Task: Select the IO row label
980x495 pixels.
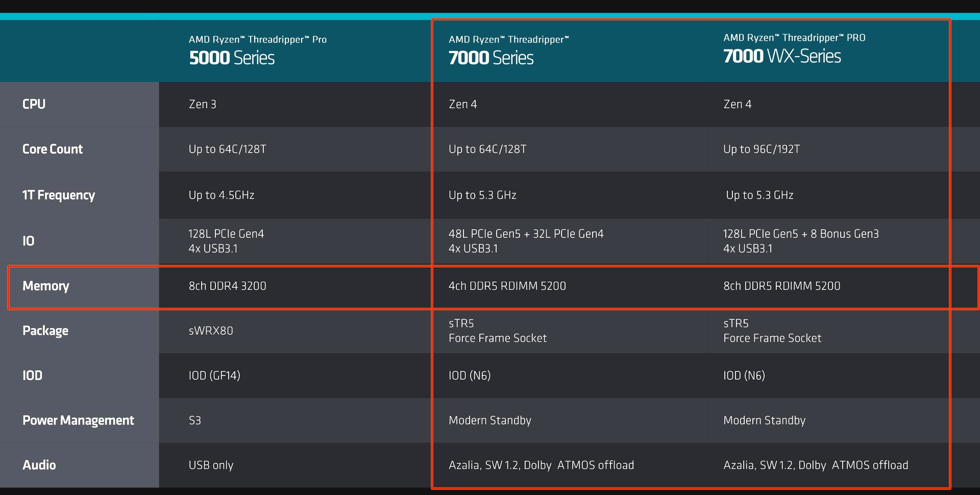Action: 29,241
